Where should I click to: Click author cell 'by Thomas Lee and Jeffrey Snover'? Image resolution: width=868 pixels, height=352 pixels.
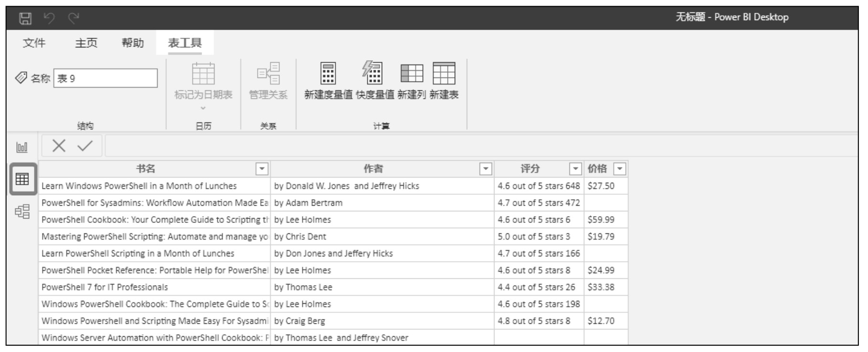pyautogui.click(x=382, y=338)
